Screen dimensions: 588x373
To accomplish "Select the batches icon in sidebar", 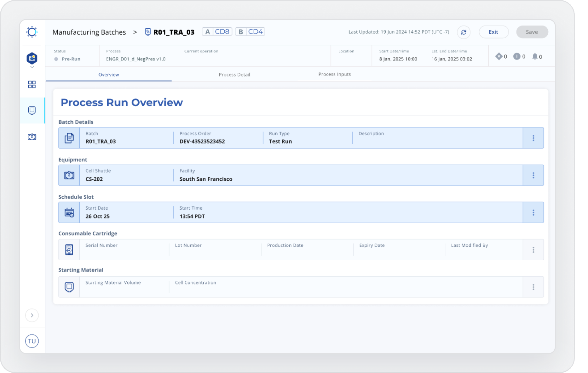I will click(32, 110).
